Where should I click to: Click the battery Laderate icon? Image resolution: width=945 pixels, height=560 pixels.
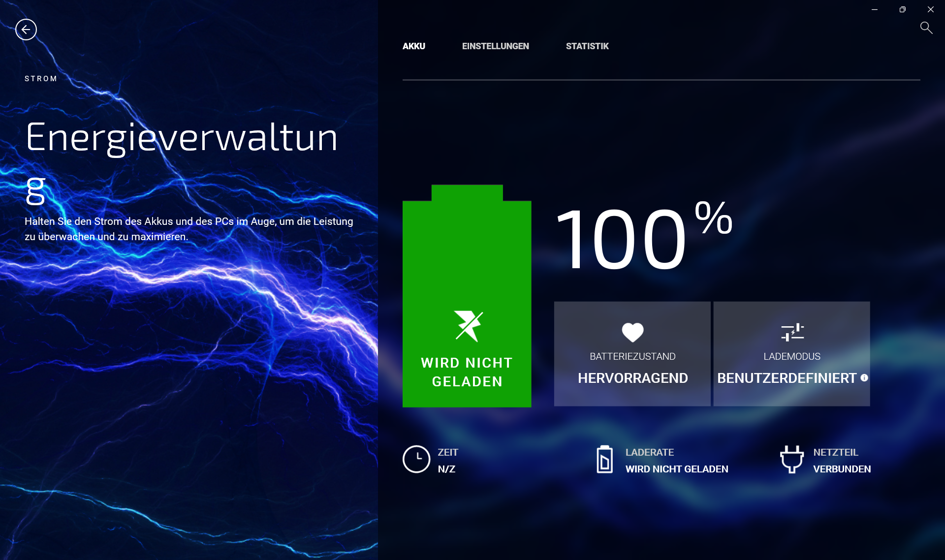coord(604,459)
